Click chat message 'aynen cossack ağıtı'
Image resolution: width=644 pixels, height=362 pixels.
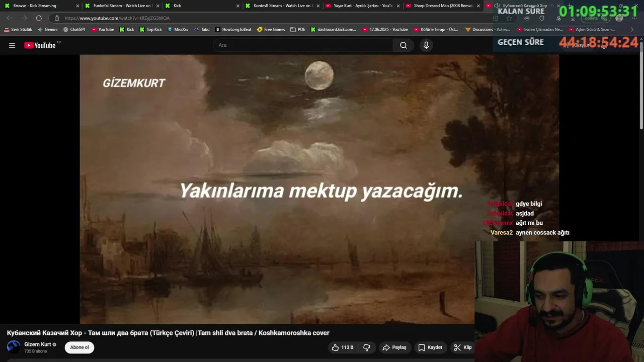542,233
